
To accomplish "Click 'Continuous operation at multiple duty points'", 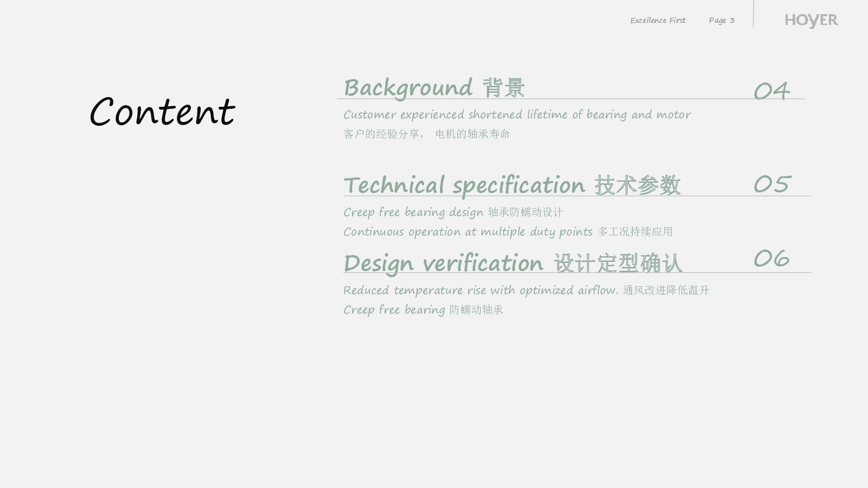I will [468, 232].
